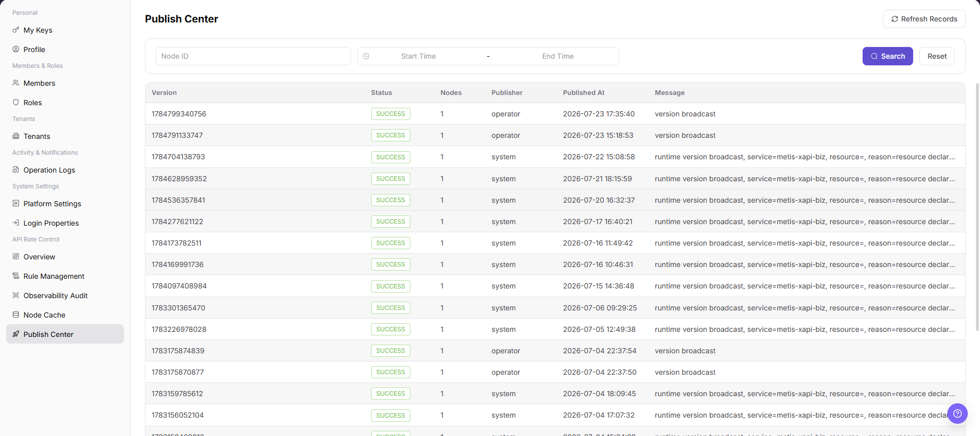Open Rule Management
The height and width of the screenshot is (436, 980).
(x=65, y=276)
